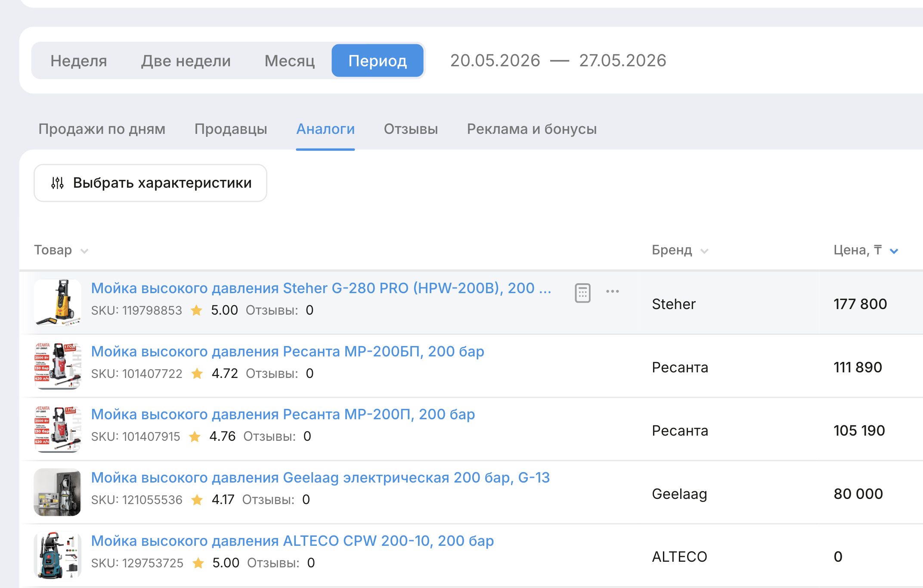
Task: Open Ресанта МР-200П product link
Action: coord(283,414)
